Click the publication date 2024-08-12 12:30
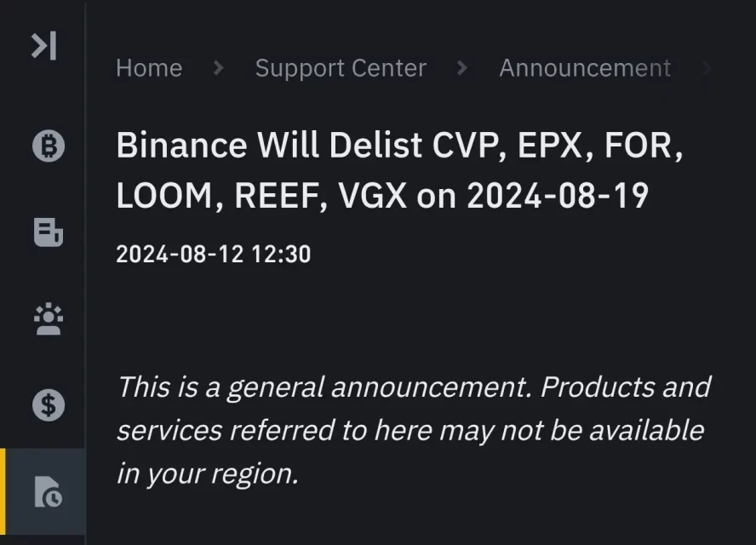This screenshot has height=545, width=756. tap(213, 254)
